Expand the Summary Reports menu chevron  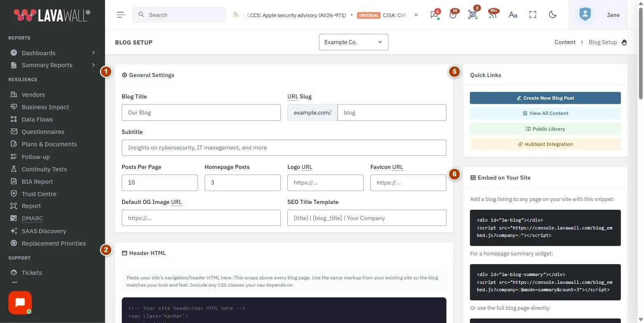pos(93,65)
